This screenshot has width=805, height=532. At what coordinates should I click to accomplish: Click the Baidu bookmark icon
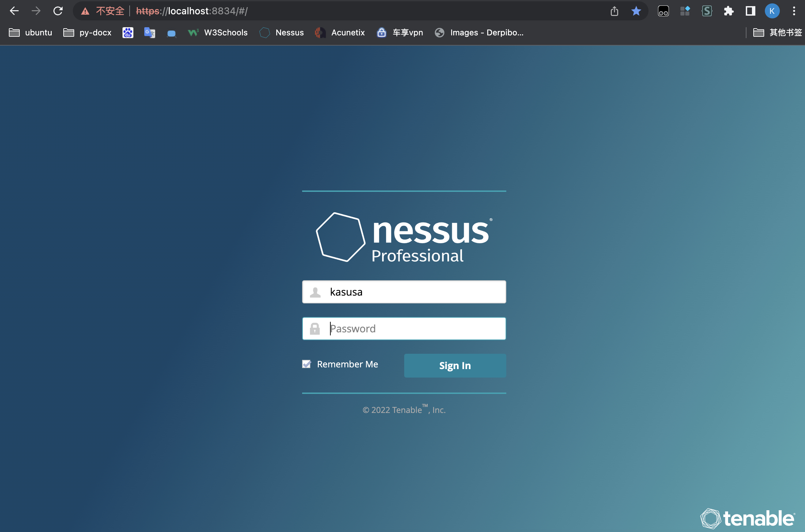coord(128,32)
